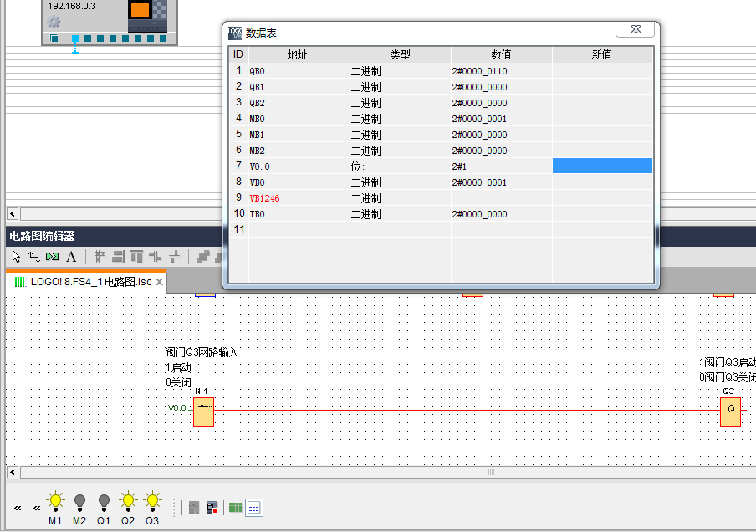
Task: Click the 二进制 type cell for IB0
Action: coord(401,214)
